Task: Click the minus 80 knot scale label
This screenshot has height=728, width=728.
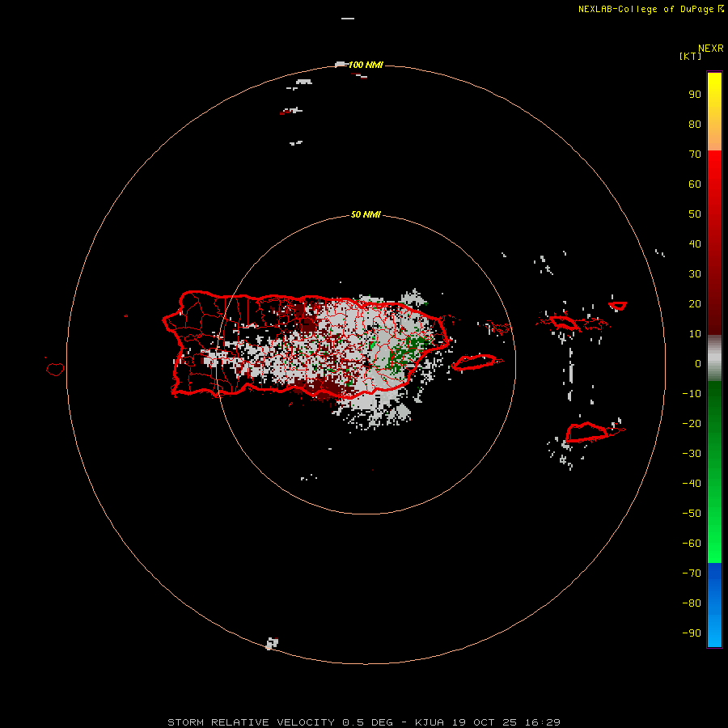Action: pyautogui.click(x=692, y=603)
